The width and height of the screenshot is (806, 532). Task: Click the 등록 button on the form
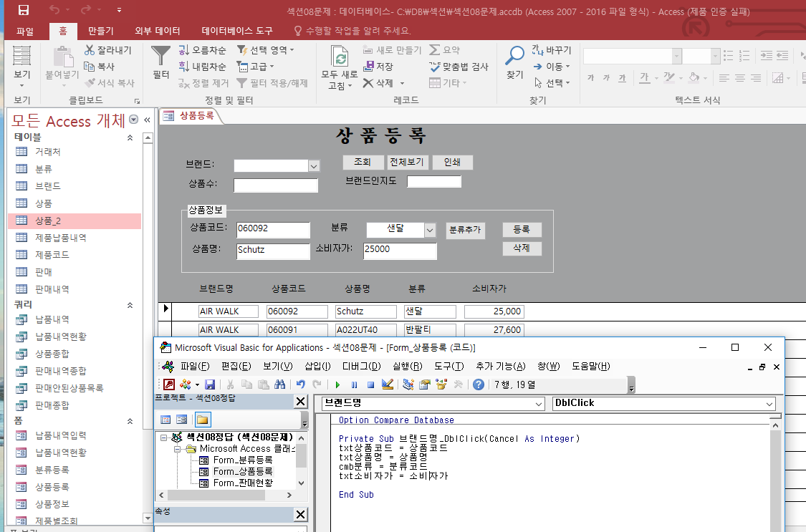pos(521,230)
